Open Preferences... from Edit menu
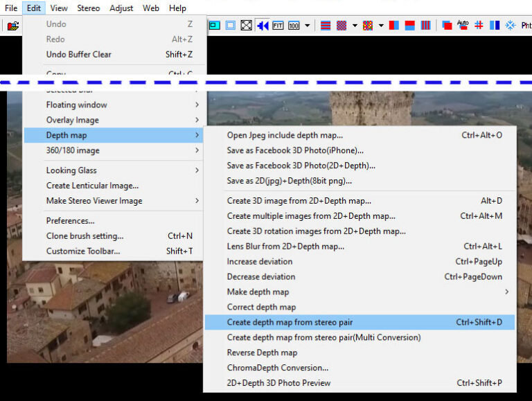Image resolution: width=532 pixels, height=401 pixels. pos(115,220)
